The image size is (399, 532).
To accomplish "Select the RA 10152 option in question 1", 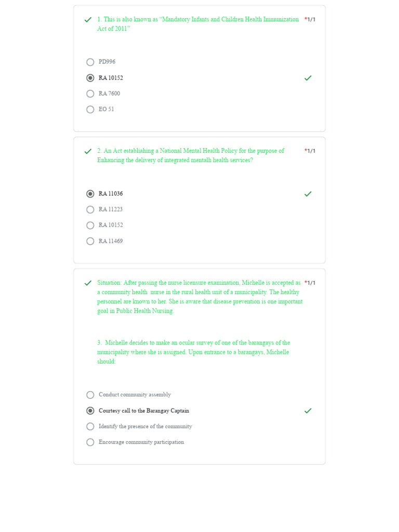I will point(90,78).
